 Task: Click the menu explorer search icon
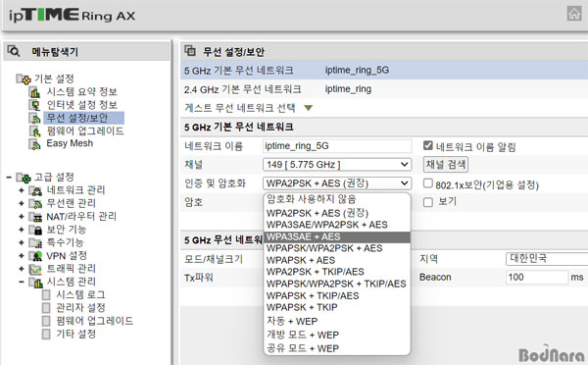click(14, 51)
